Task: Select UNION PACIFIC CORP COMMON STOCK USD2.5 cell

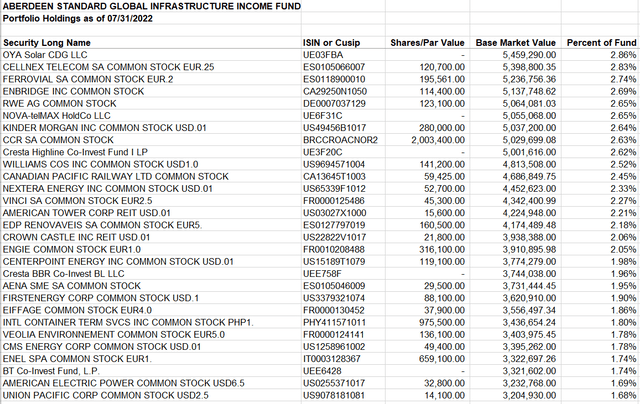Action: coord(105,395)
